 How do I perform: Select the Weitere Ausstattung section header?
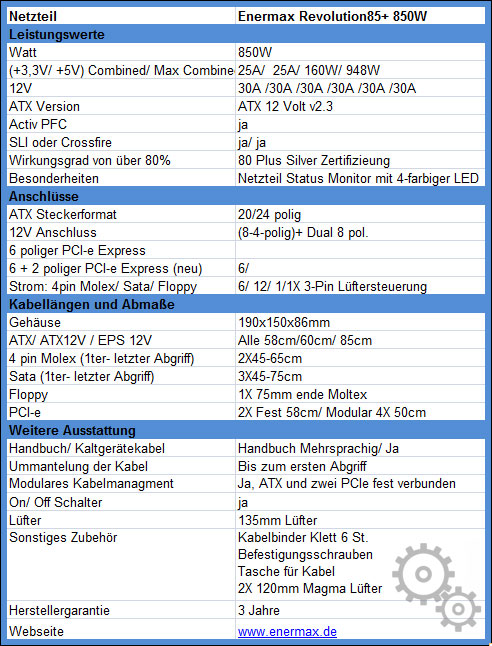[246, 431]
